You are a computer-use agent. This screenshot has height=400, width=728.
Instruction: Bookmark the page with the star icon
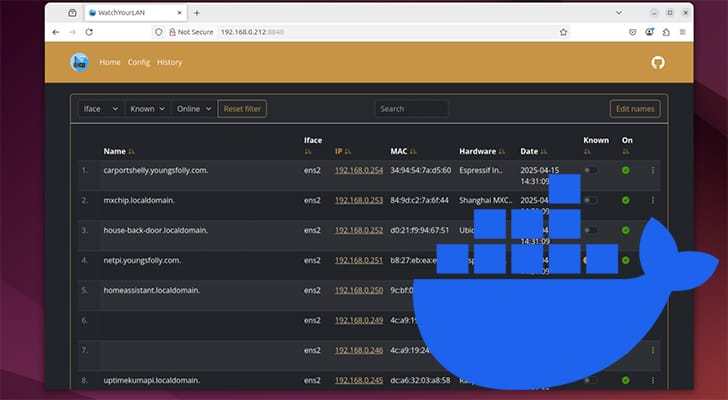tap(563, 32)
